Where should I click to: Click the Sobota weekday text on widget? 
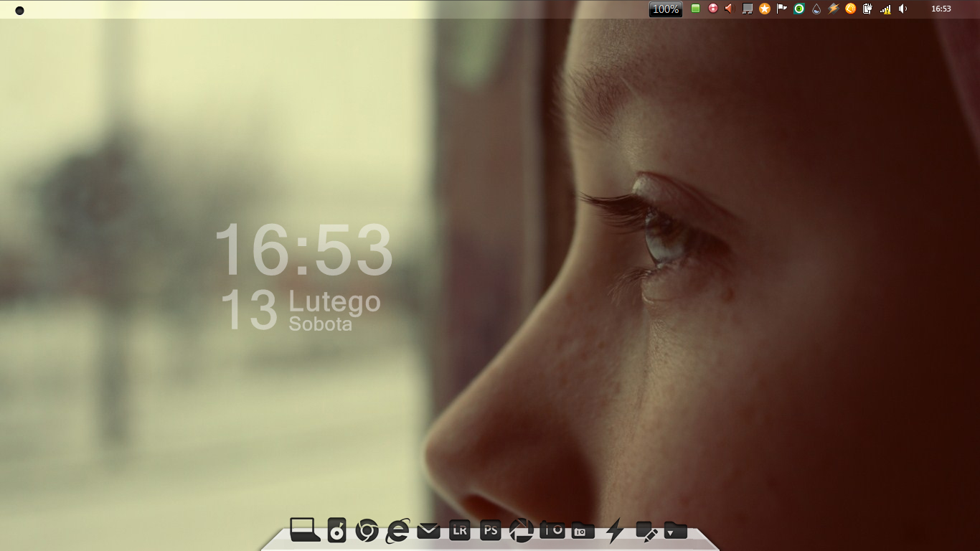[321, 324]
